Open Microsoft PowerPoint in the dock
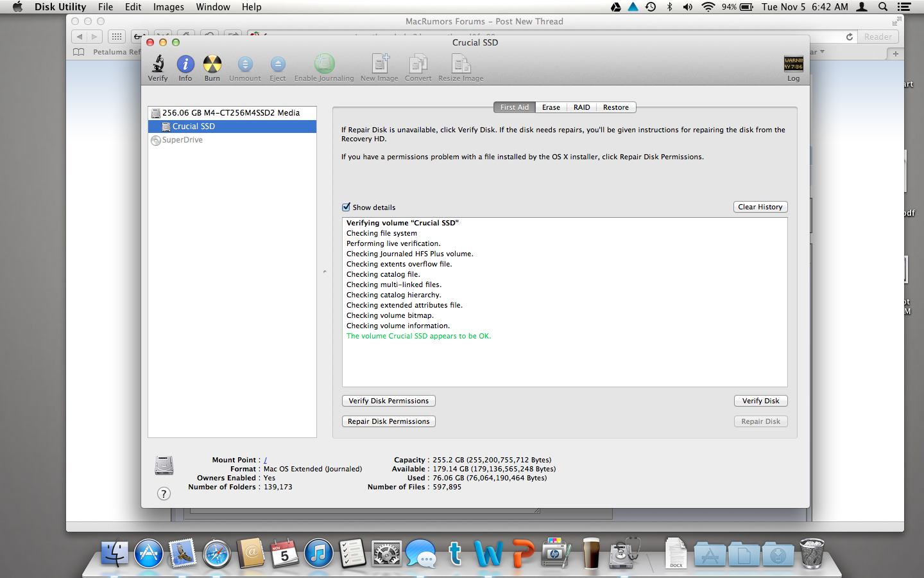Viewport: 924px width, 578px height. click(523, 553)
